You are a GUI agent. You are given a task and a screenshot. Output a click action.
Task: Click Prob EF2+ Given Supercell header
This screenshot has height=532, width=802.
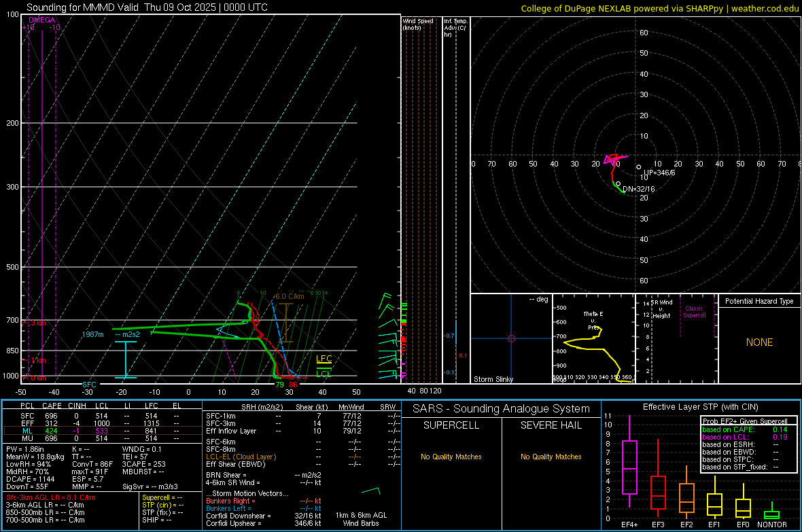coord(745,421)
